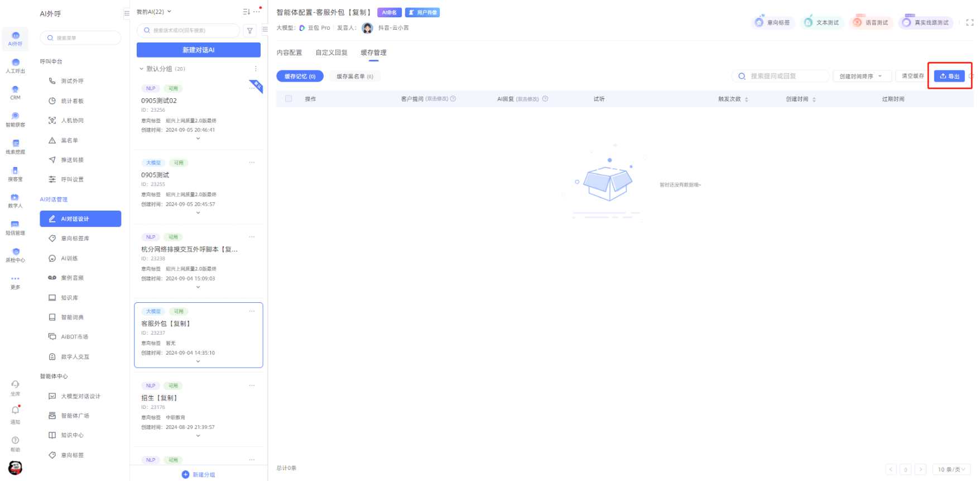Viewport: 980px width, 481px height.
Task: Open 意向标签 from top toolbar
Action: point(773,23)
